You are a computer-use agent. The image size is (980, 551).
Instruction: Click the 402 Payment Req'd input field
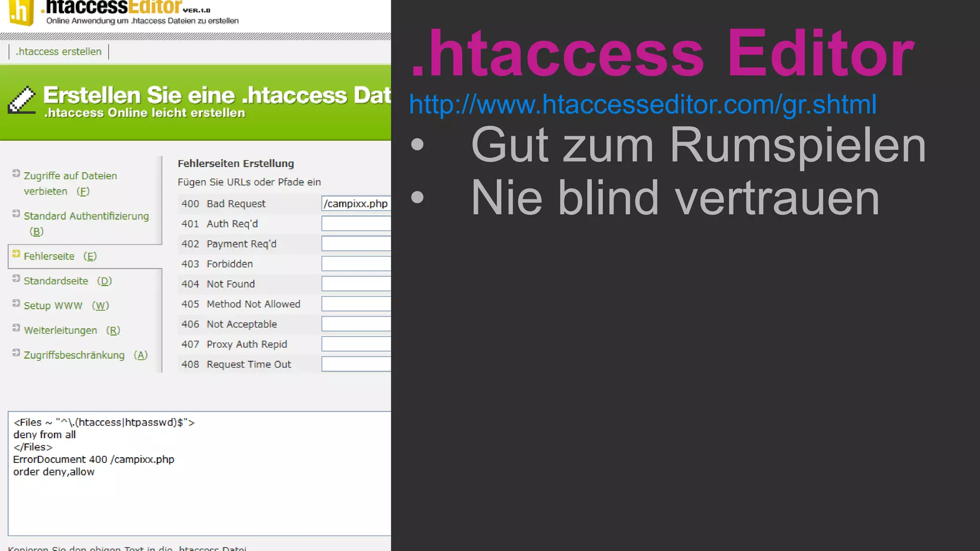coord(356,243)
